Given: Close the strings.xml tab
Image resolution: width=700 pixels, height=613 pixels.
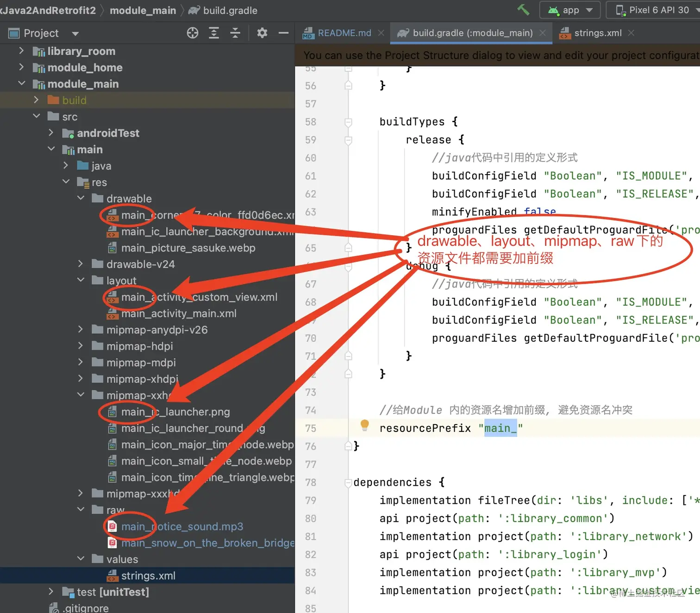Looking at the screenshot, I should pyautogui.click(x=631, y=33).
